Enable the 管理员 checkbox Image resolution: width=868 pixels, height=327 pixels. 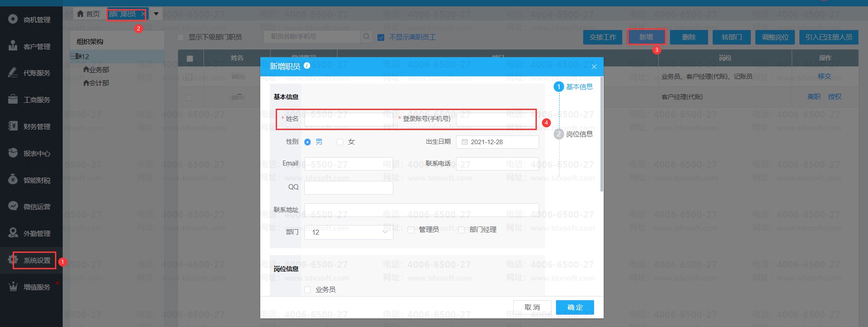tap(411, 230)
